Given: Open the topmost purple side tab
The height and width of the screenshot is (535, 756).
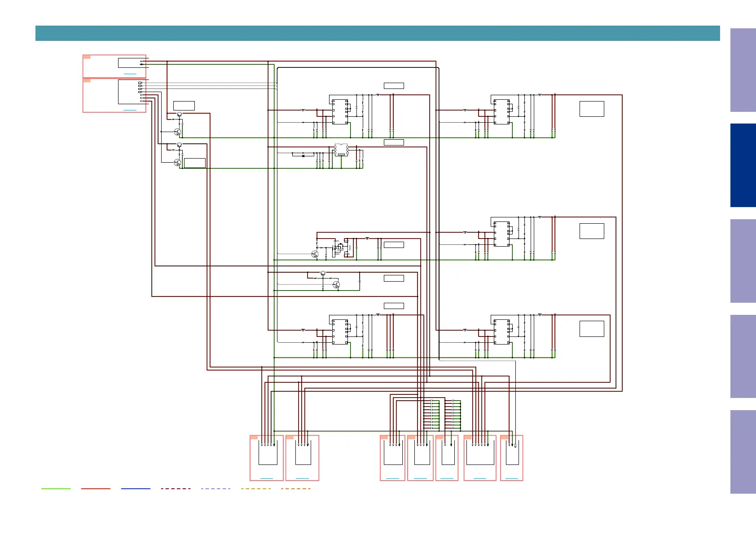Looking at the screenshot, I should point(743,70).
